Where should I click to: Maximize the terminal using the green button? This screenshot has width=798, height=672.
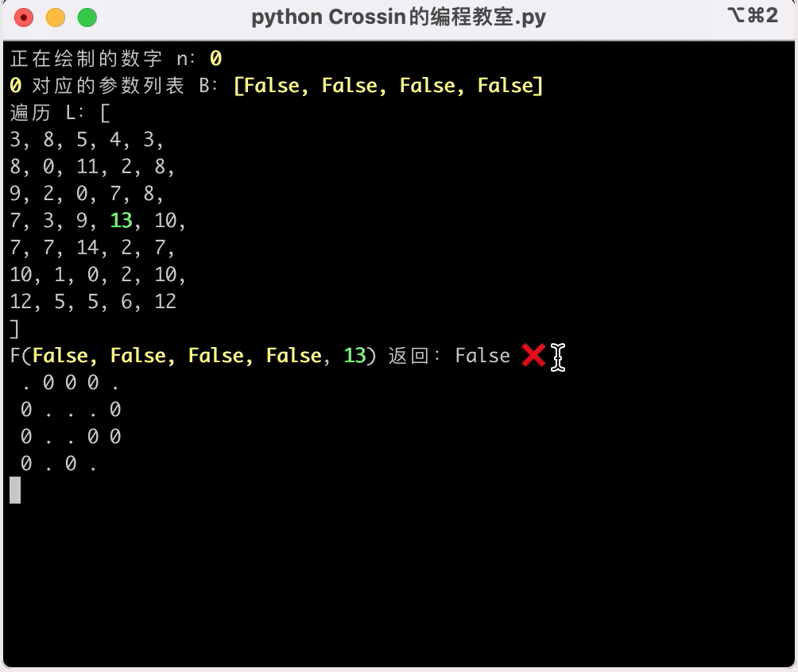coord(87,17)
